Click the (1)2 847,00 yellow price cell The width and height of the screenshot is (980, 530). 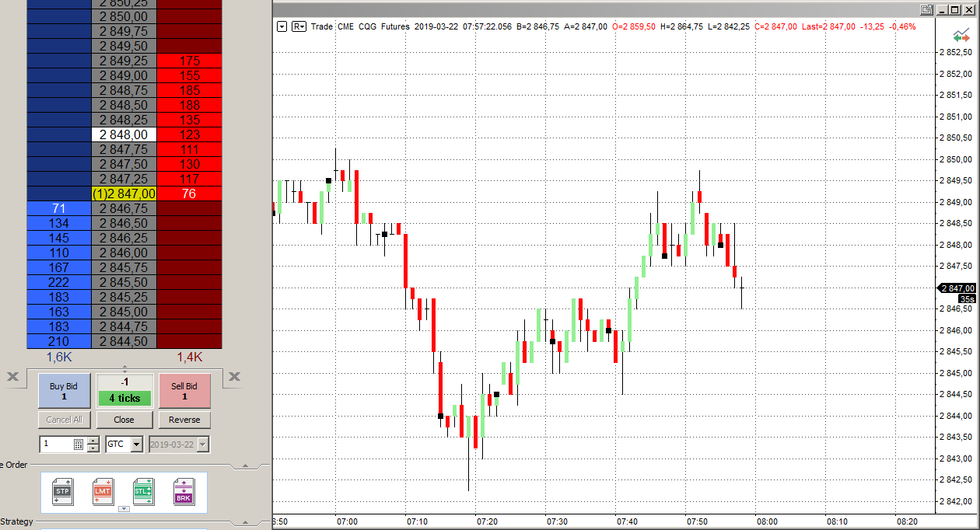tap(124, 194)
